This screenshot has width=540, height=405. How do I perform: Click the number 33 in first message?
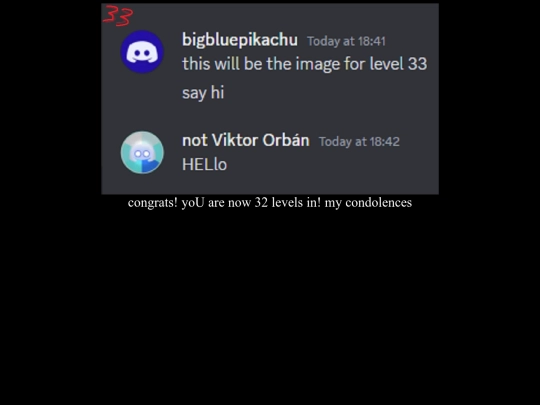[417, 64]
